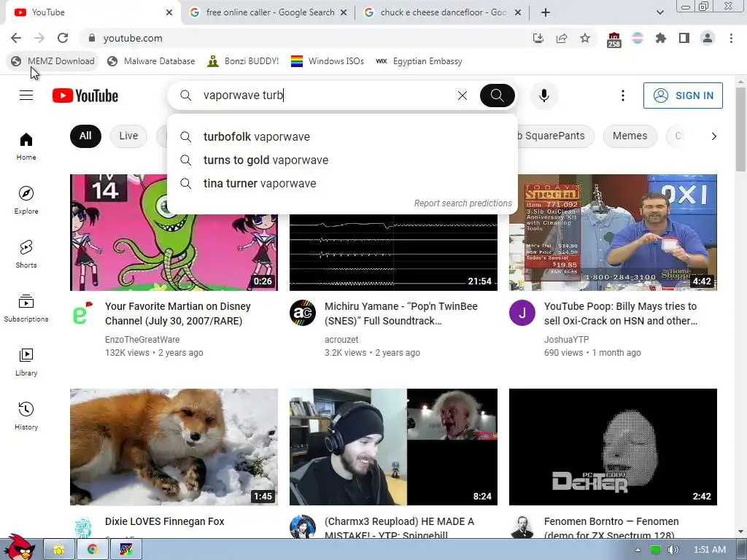Open acrouzet channel avatar
747x560 pixels.
303,313
